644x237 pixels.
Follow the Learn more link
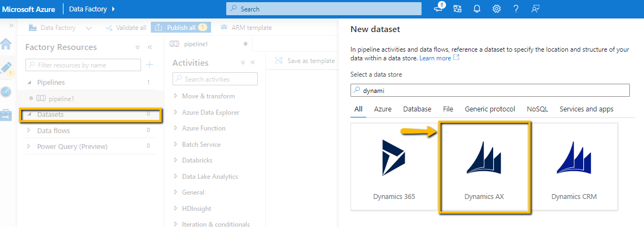pos(439,58)
